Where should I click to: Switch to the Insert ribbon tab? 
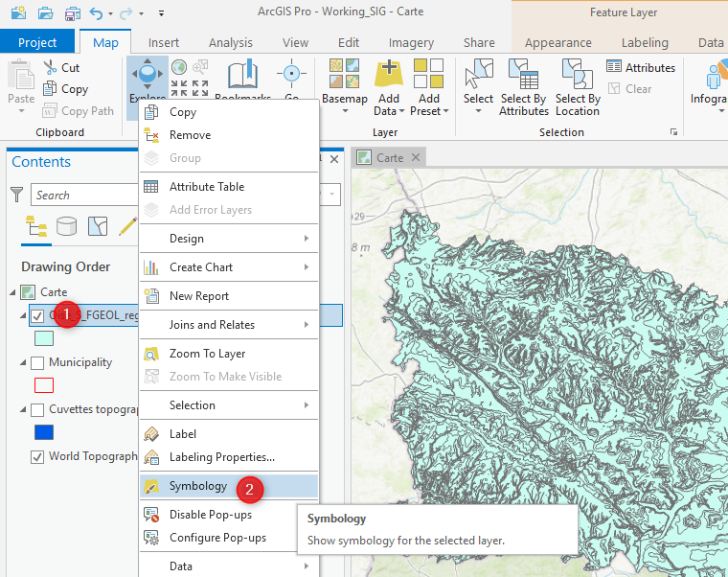click(x=164, y=43)
